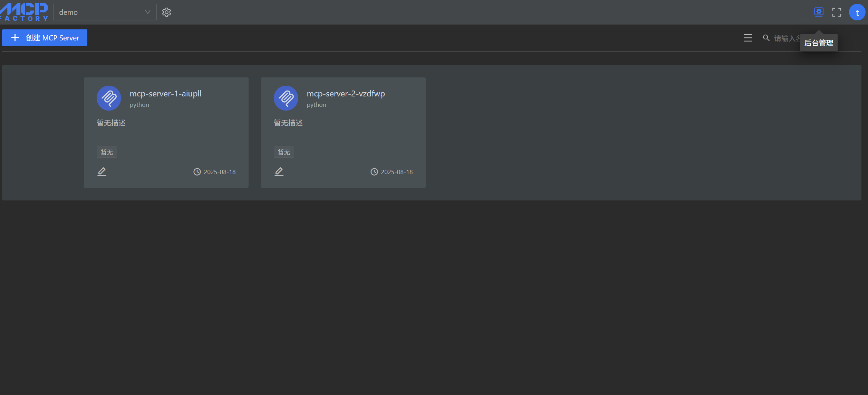Switch to list view with hamburger icon

tap(748, 38)
